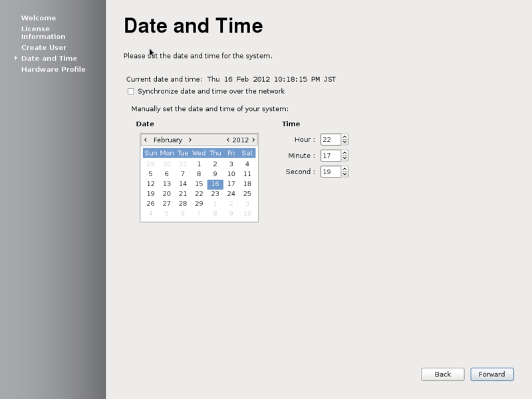Select February 12 in the calendar

pyautogui.click(x=151, y=184)
